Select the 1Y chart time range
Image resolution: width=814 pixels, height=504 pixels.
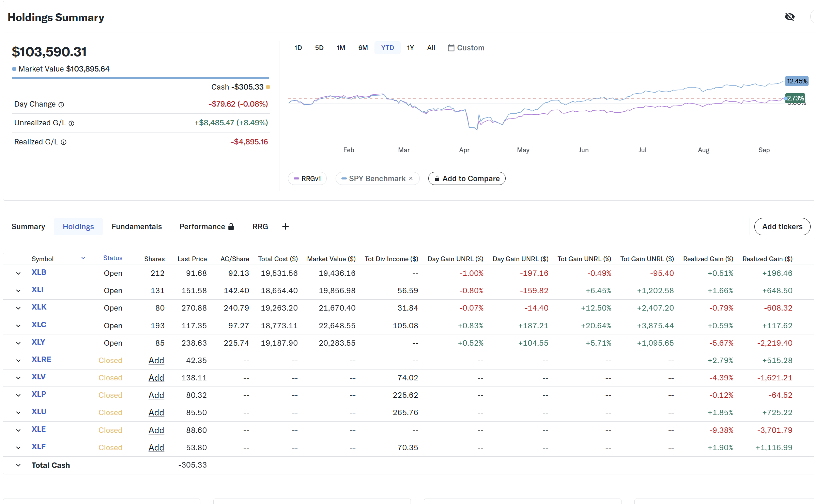tap(410, 48)
